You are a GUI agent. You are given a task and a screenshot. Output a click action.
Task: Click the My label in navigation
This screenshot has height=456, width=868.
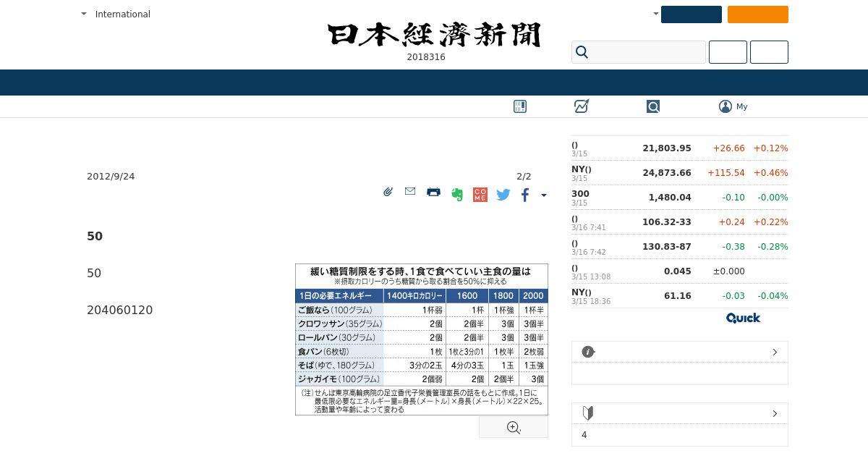[742, 106]
